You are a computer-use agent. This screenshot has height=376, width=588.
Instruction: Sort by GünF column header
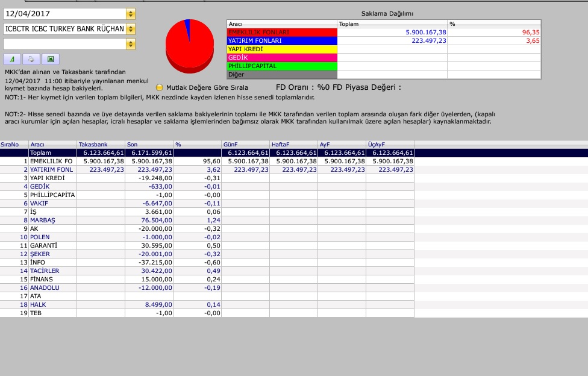[246, 145]
